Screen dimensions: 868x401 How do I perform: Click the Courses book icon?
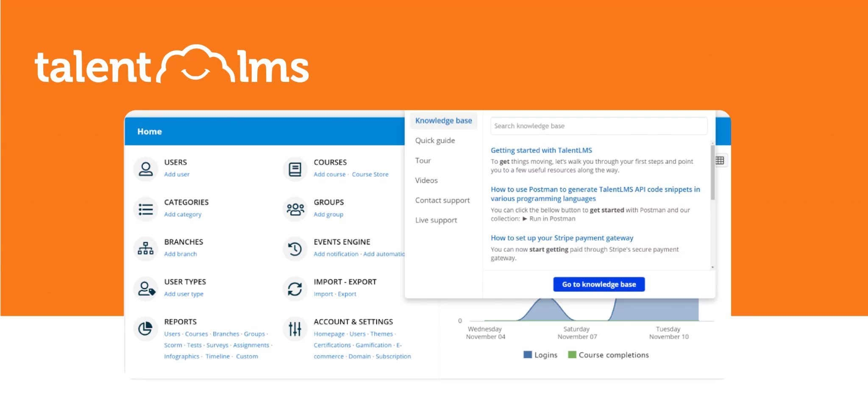pos(295,169)
